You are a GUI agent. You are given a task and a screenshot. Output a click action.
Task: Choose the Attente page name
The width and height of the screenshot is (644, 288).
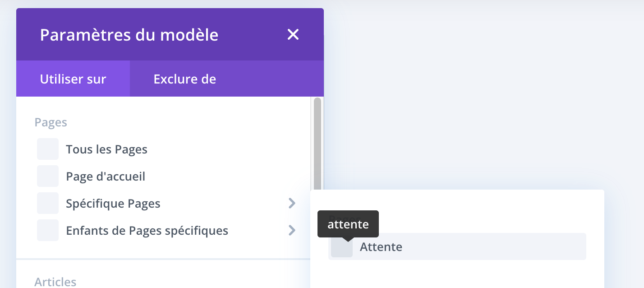click(381, 247)
